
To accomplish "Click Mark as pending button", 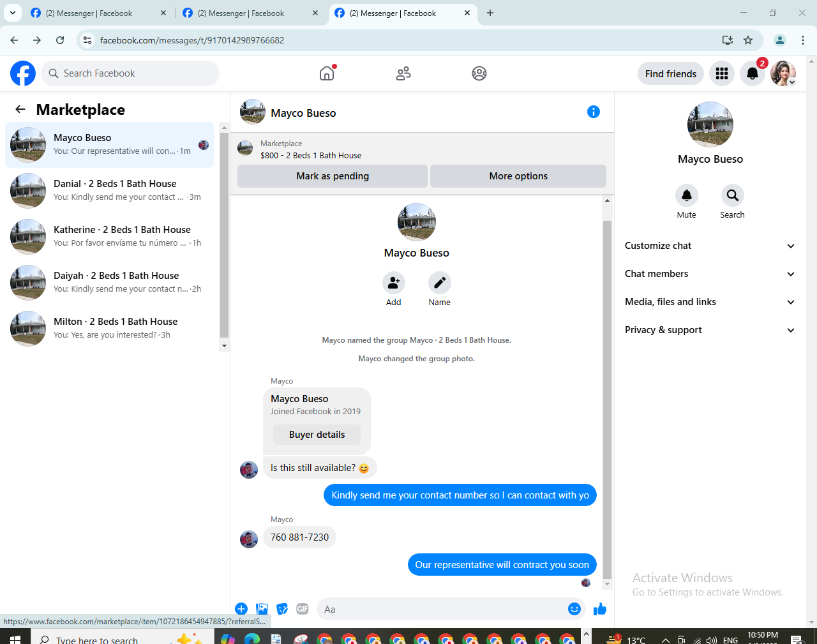I will [x=333, y=176].
